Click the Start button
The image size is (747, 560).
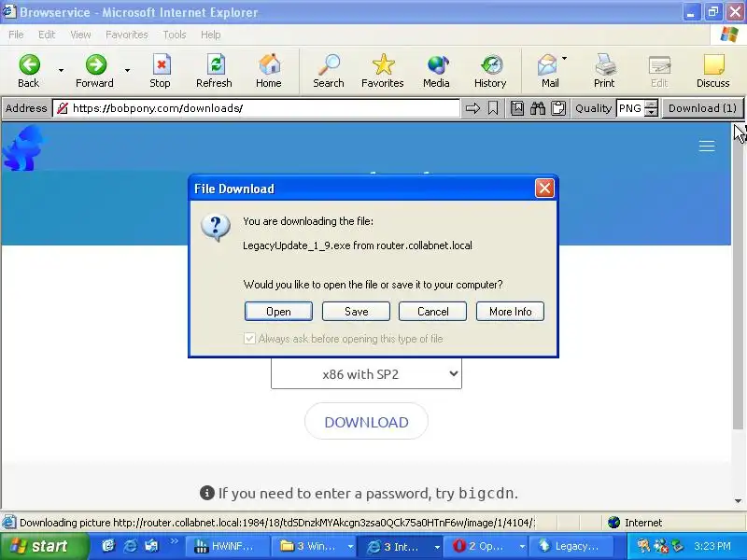(x=44, y=546)
